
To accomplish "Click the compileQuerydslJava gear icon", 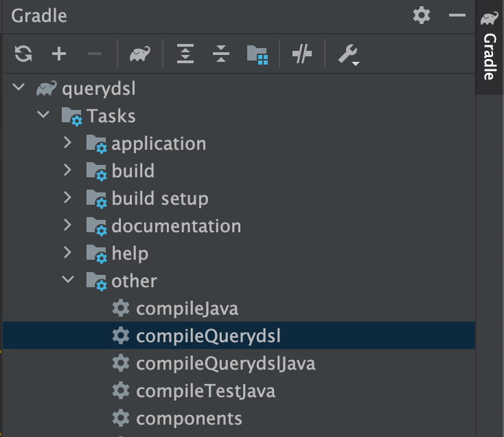I will click(121, 363).
